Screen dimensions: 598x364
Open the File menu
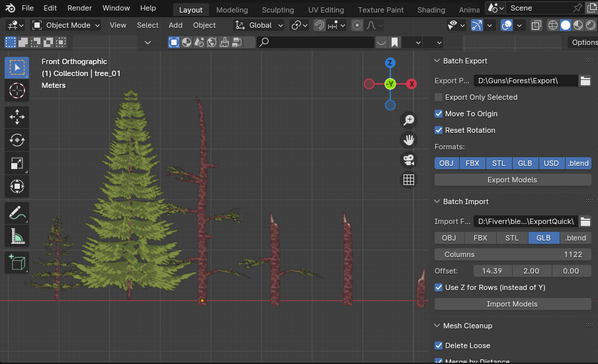click(x=28, y=8)
